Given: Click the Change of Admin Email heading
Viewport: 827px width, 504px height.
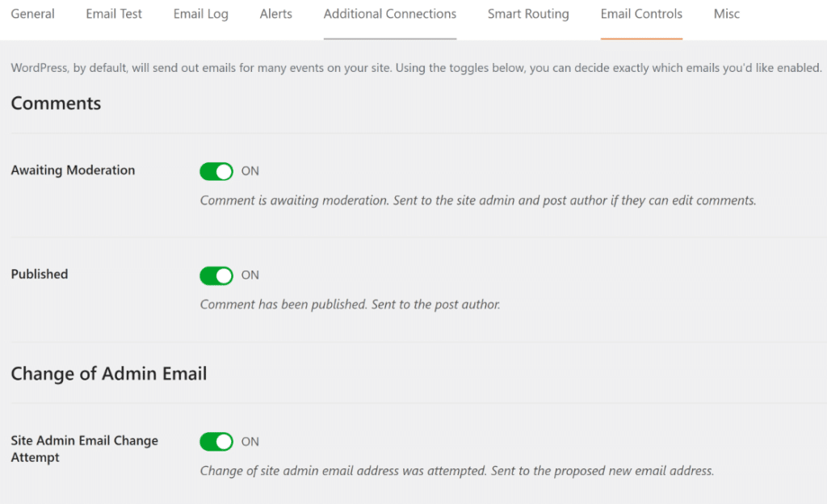Looking at the screenshot, I should [109, 373].
